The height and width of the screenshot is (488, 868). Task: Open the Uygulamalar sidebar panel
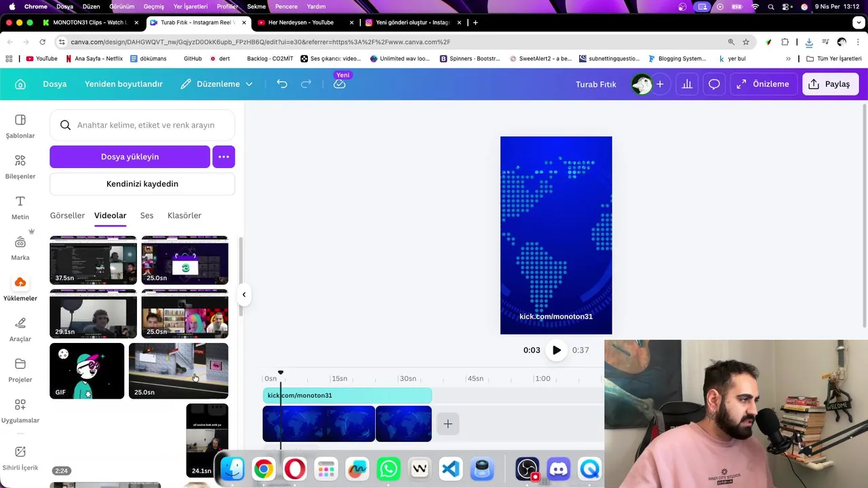coord(20,411)
